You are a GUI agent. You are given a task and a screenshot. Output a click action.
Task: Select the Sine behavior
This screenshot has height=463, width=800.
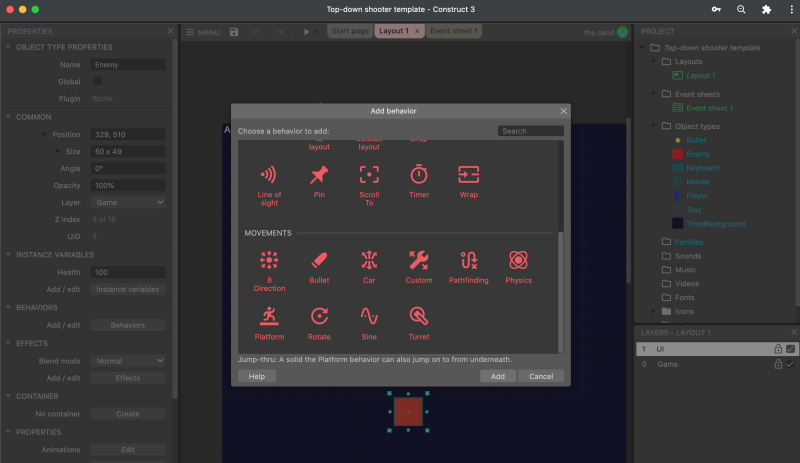pos(369,324)
